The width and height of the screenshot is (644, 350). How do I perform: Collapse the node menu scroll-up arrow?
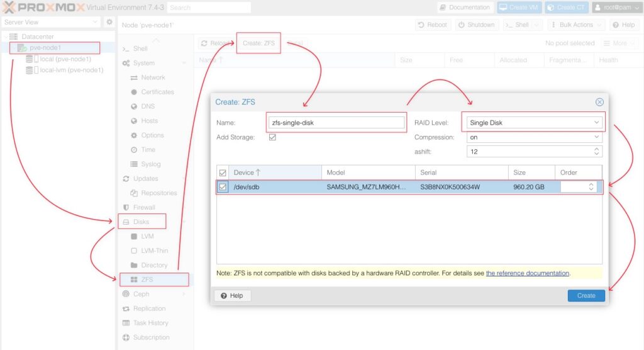(x=156, y=40)
